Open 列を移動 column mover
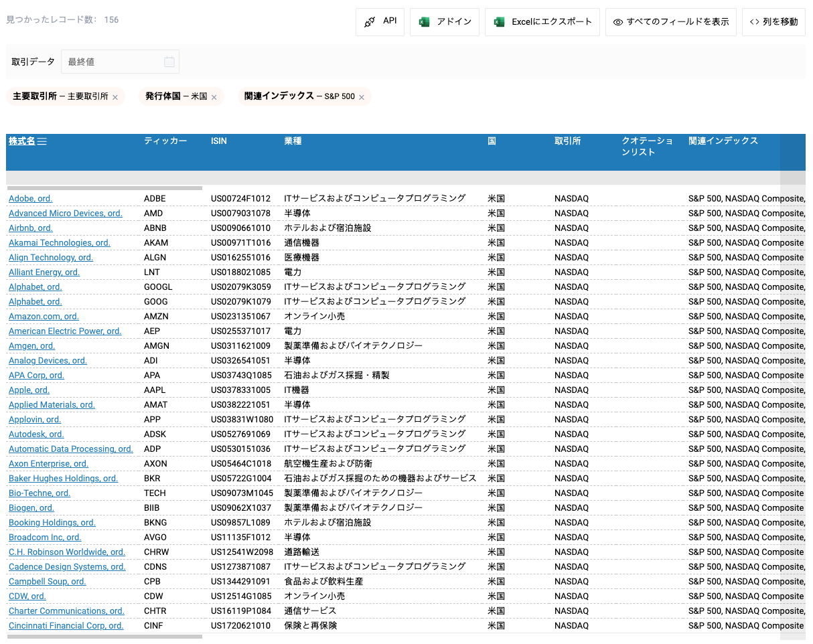Screen dimensions: 813x644 pyautogui.click(x=773, y=21)
